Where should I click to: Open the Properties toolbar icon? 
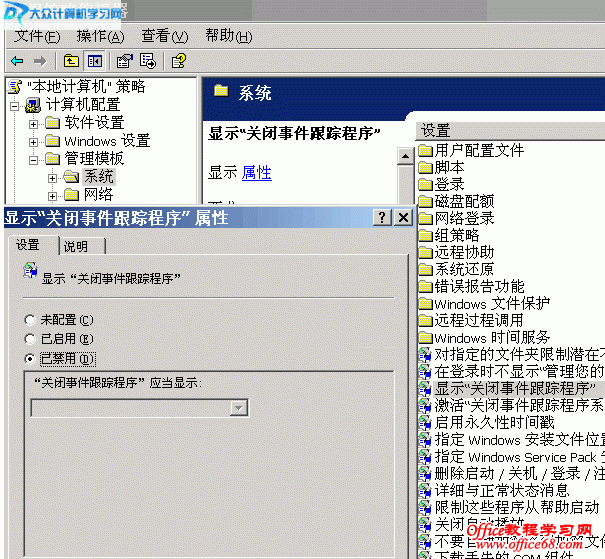(x=125, y=61)
